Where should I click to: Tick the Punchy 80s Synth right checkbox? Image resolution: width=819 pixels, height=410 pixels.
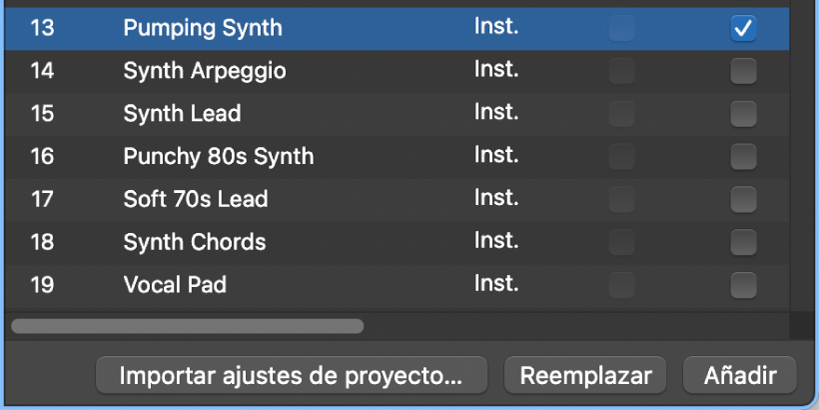pyautogui.click(x=743, y=157)
